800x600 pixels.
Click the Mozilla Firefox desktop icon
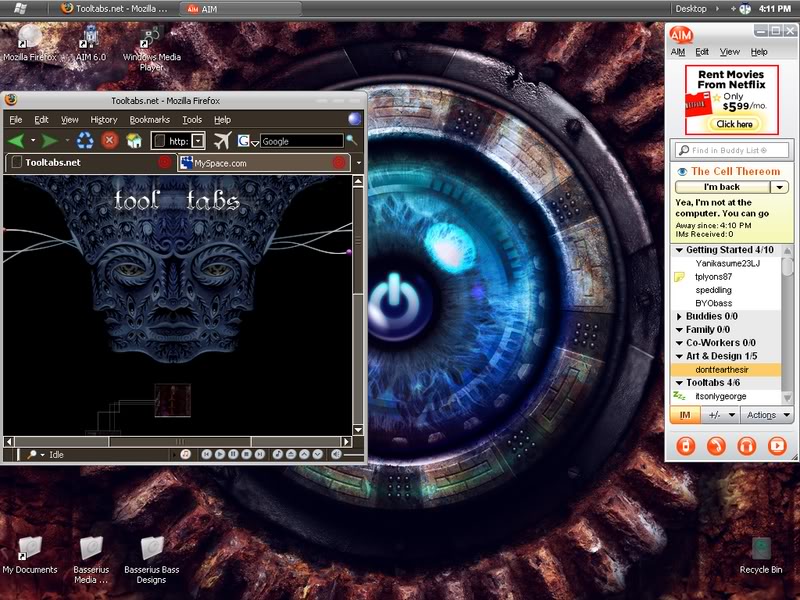pos(30,44)
